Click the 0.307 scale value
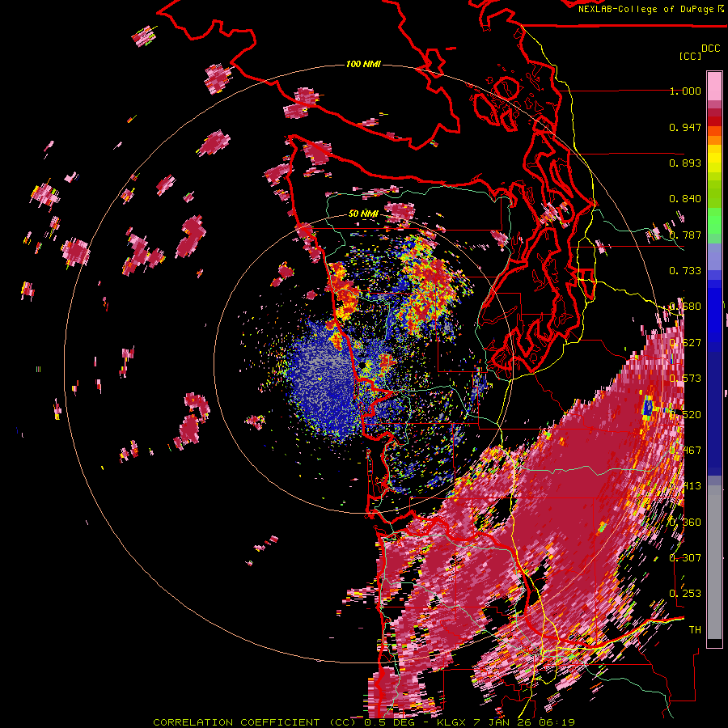Viewport: 728px width, 728px height. [x=685, y=557]
